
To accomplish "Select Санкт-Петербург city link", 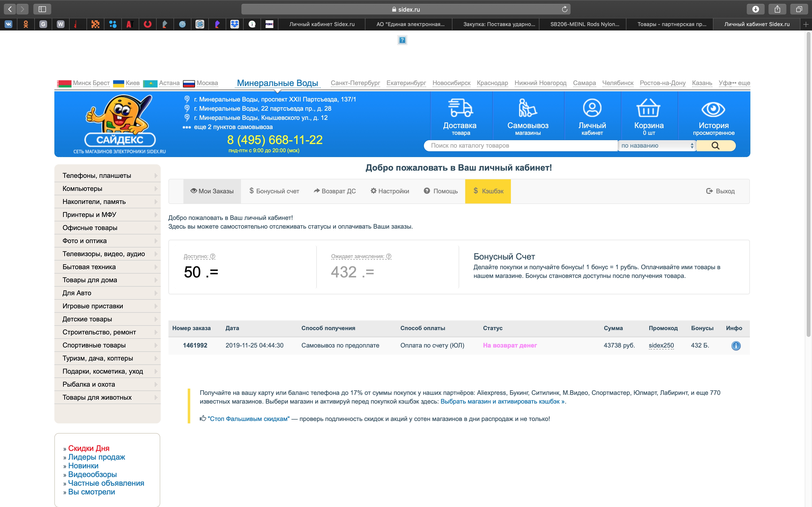I will [x=355, y=83].
